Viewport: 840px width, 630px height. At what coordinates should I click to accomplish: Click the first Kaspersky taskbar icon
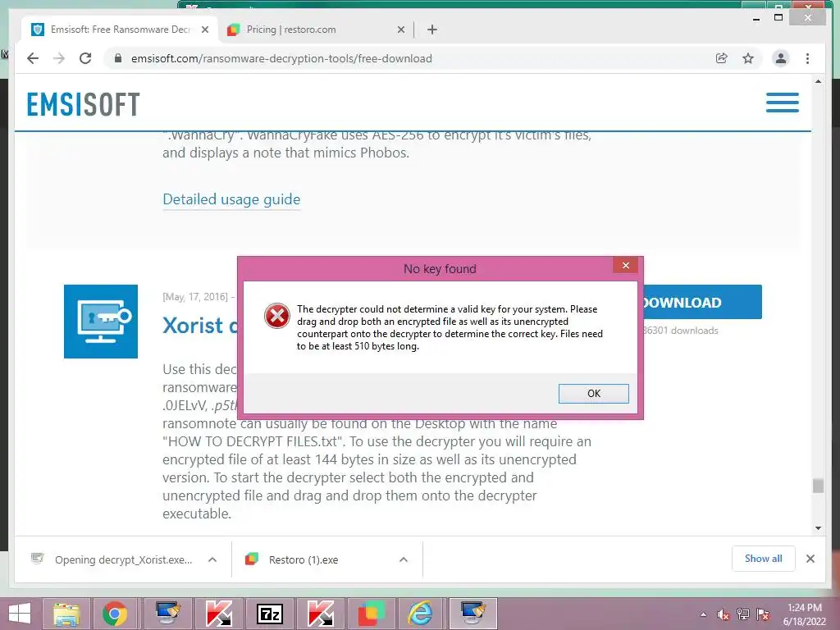[219, 614]
